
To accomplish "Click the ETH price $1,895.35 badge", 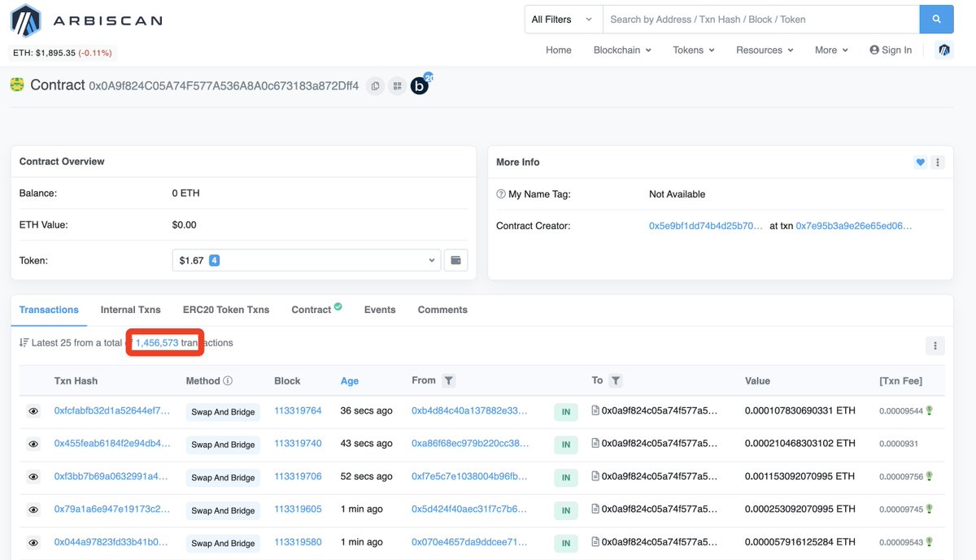I will tap(63, 53).
